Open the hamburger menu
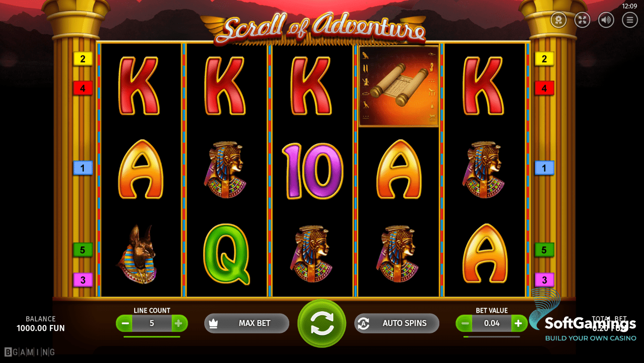644x363 pixels. [x=630, y=20]
